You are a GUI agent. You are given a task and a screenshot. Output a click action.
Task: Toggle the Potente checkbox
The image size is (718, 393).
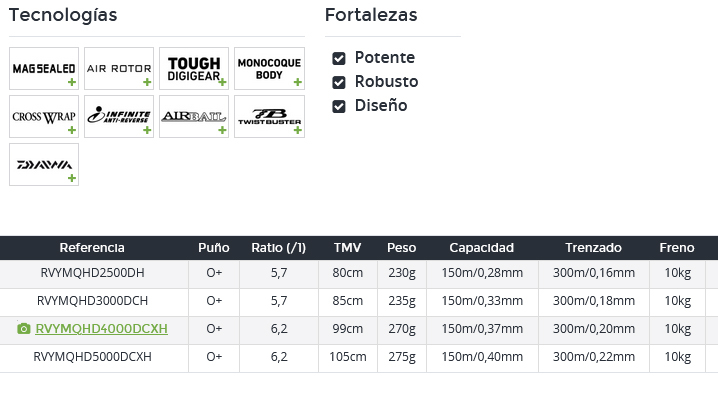(339, 59)
